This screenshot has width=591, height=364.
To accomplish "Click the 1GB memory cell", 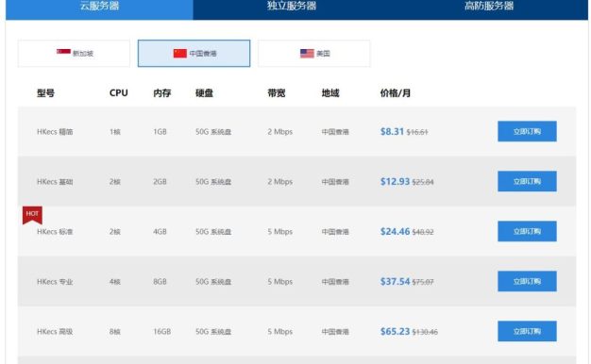I will pyautogui.click(x=160, y=132).
